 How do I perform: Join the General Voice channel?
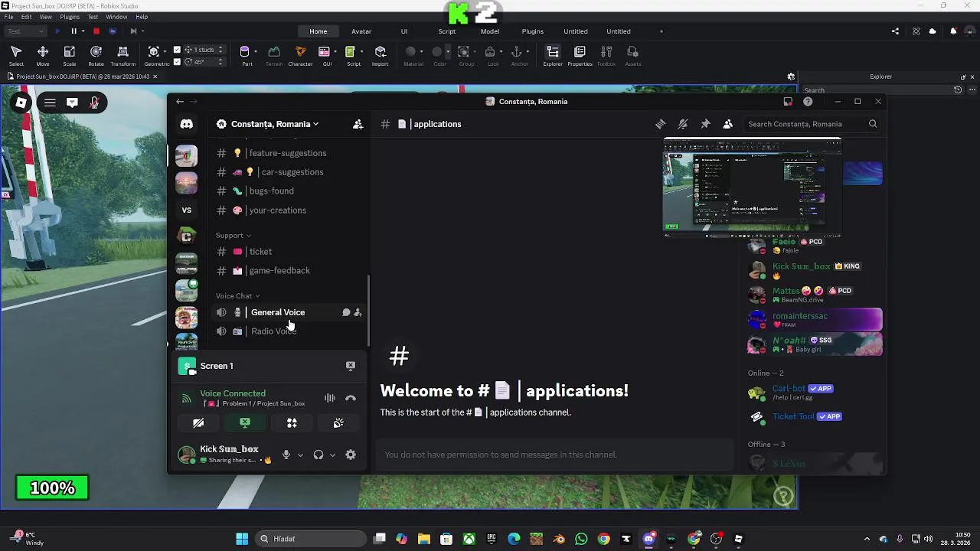287,312
